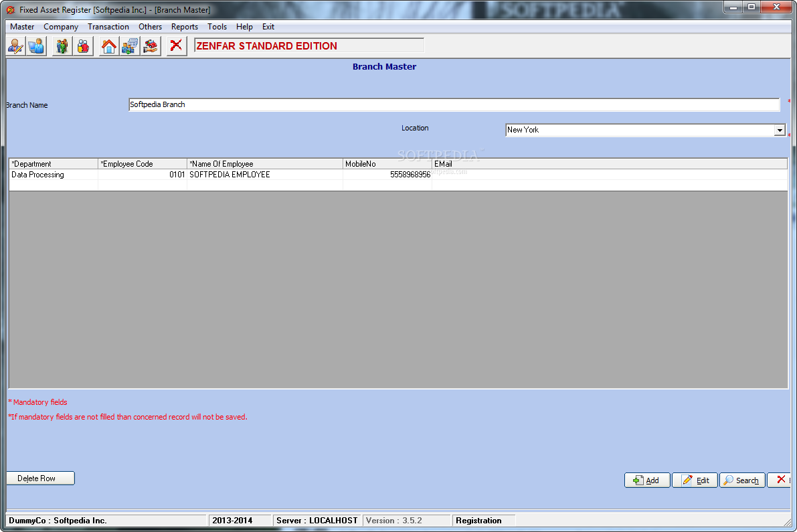The width and height of the screenshot is (797, 532).
Task: Click 'DummyCo : Softpedia Inc.' status entry
Action: [107, 521]
